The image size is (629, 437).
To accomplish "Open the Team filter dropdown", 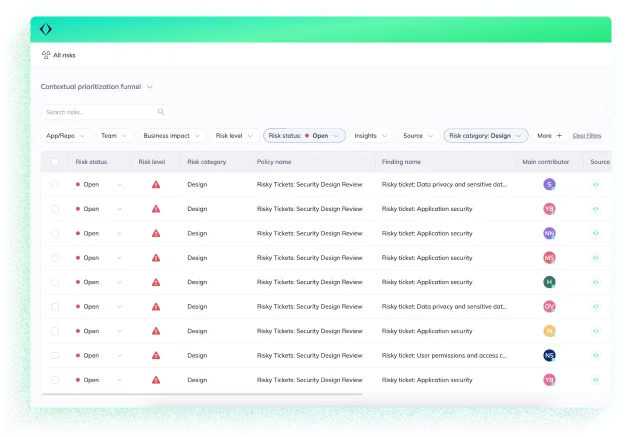I will (114, 136).
